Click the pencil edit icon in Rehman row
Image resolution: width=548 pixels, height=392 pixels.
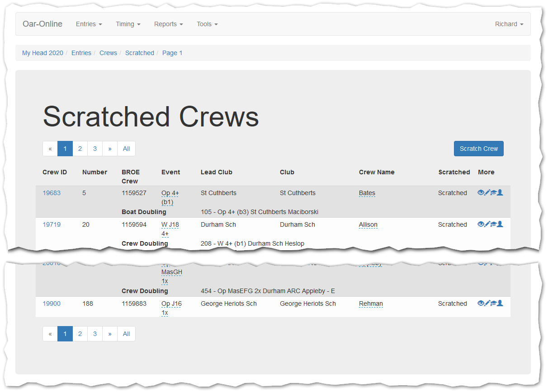coord(487,303)
